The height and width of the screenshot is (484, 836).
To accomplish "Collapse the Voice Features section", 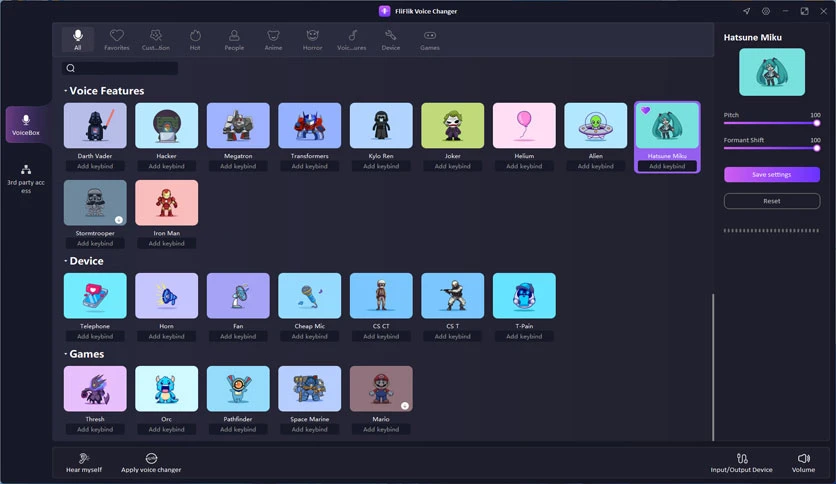I will coord(66,91).
